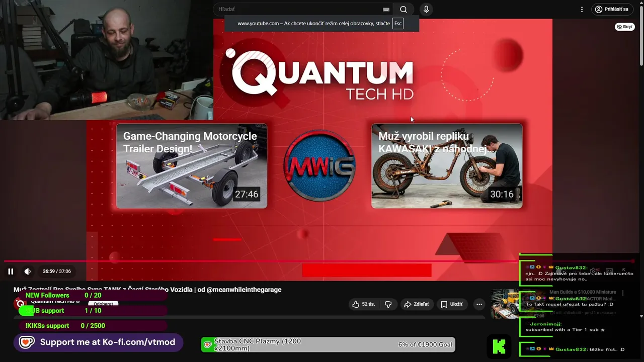
Task: Open the on-screen keyboard icon in search
Action: [x=386, y=10]
